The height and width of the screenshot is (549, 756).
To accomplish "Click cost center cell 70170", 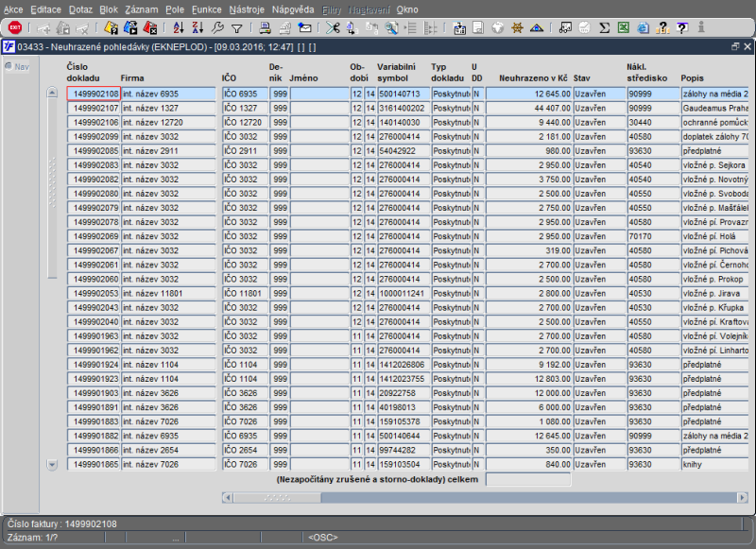I will [653, 236].
